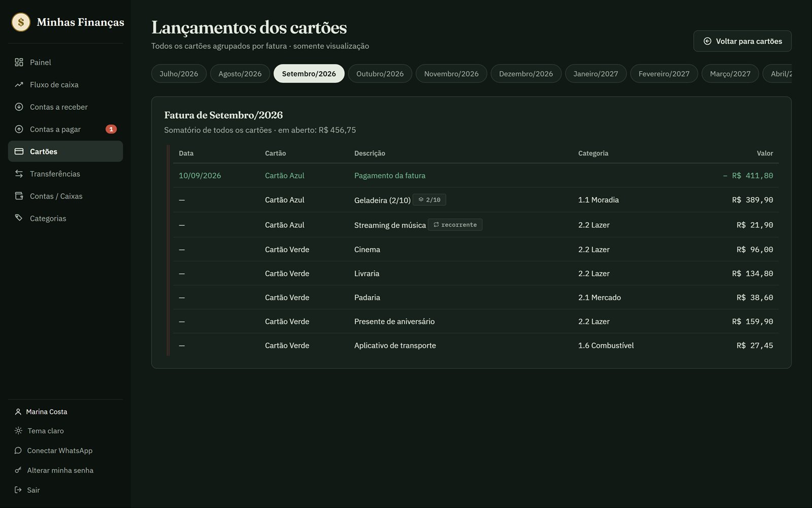Click Alterar minha senha link
Viewport: 812px width, 508px height.
(x=65, y=470)
